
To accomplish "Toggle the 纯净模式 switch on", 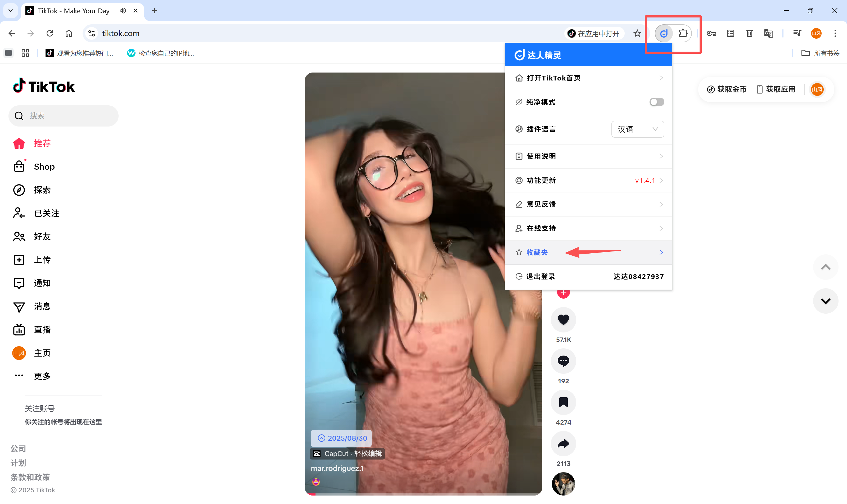I will click(x=656, y=102).
